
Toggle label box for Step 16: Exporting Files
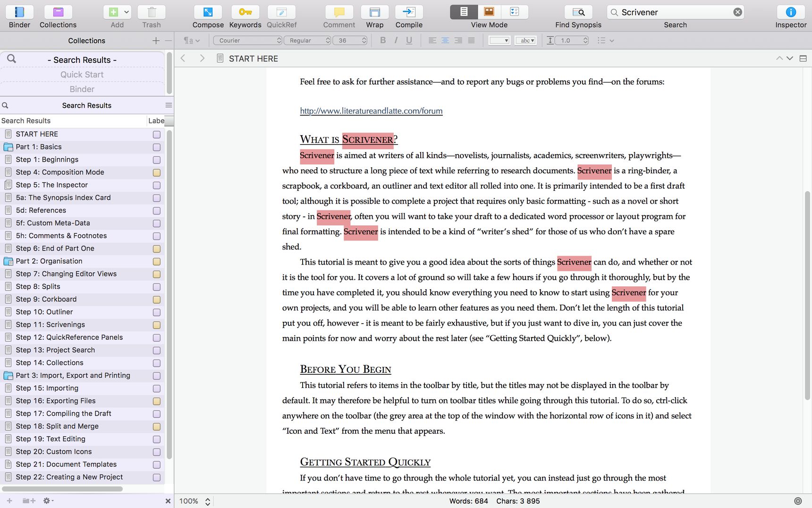(x=157, y=401)
